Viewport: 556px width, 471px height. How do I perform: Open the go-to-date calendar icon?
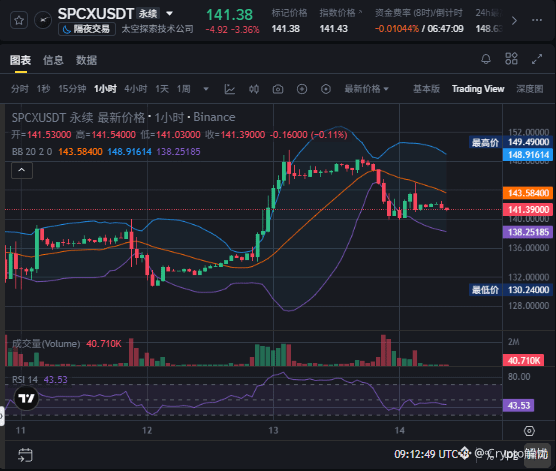click(25, 455)
